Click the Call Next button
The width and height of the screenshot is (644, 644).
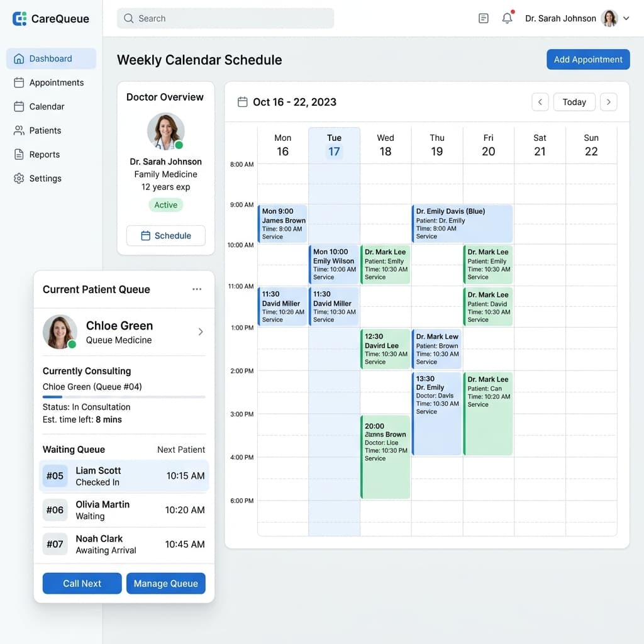[x=82, y=583]
